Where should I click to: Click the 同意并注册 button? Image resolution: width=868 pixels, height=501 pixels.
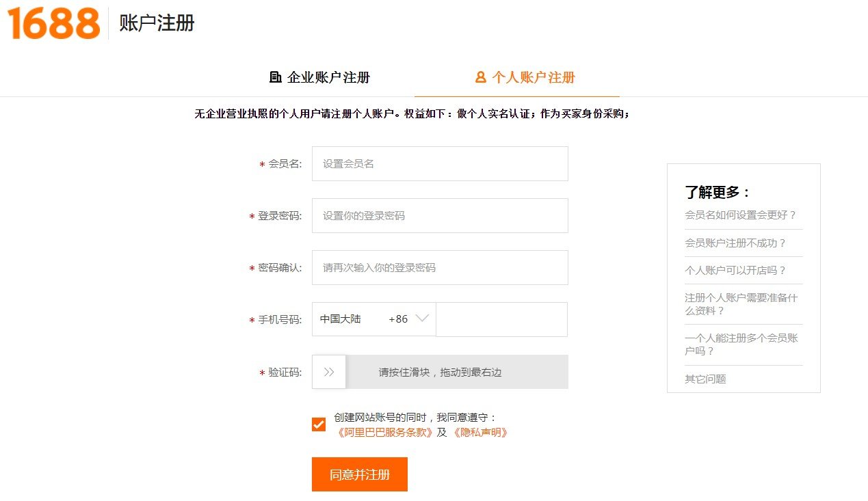click(x=359, y=474)
